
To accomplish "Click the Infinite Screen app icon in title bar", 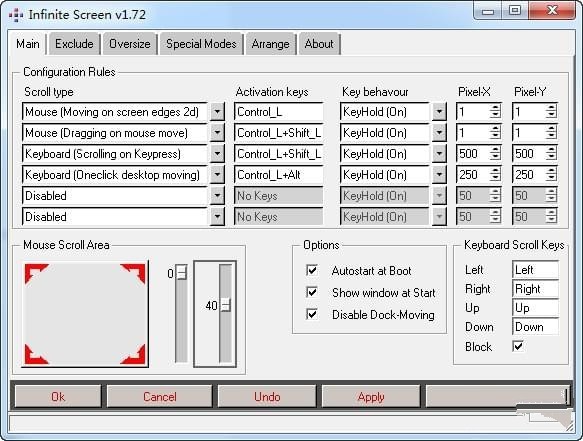I will tap(16, 15).
